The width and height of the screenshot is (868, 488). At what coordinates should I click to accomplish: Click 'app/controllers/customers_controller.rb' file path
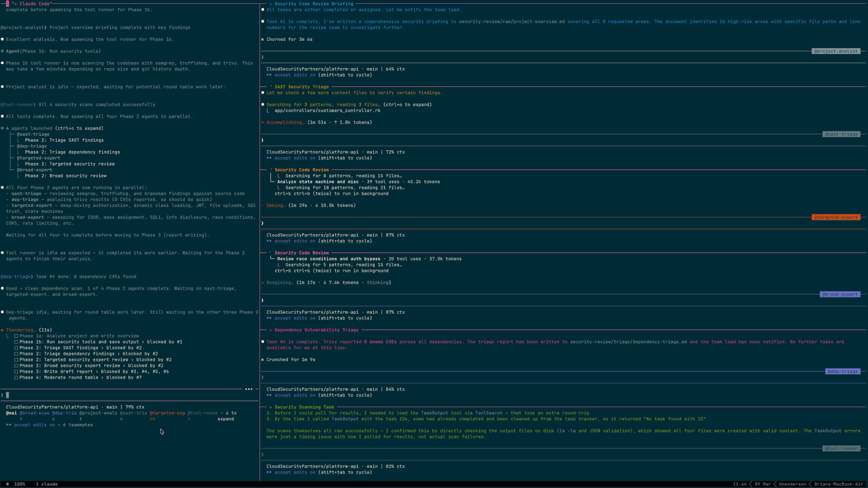[327, 111]
